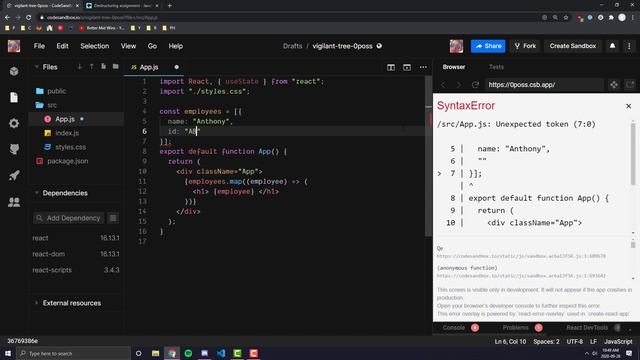The image size is (640, 360).
Task: Open the Go menu
Action: coord(152,46)
